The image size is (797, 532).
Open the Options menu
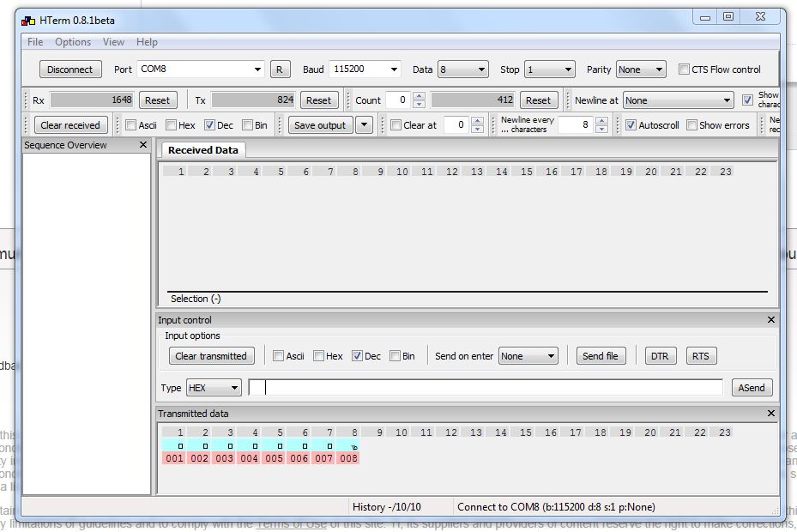pos(73,41)
